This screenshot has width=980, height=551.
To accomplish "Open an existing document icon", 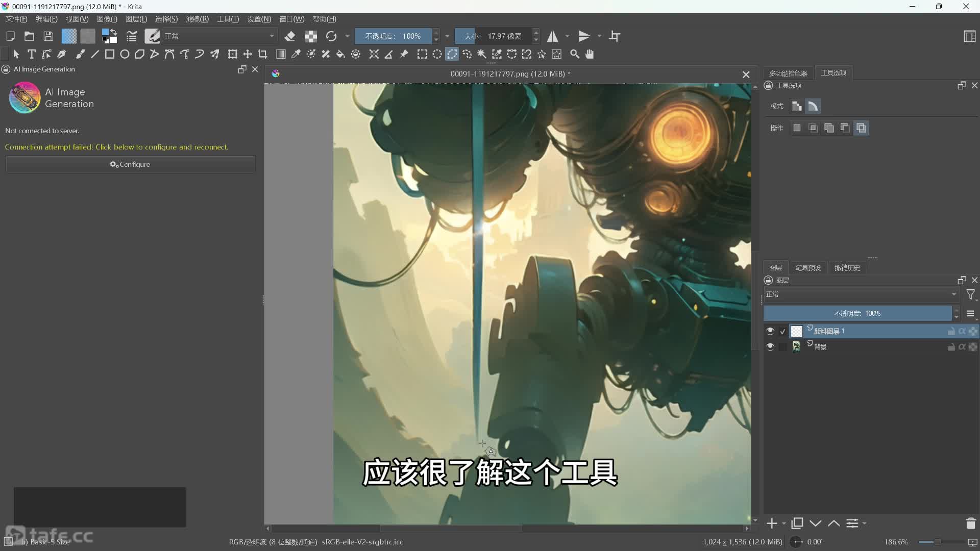I will click(29, 36).
